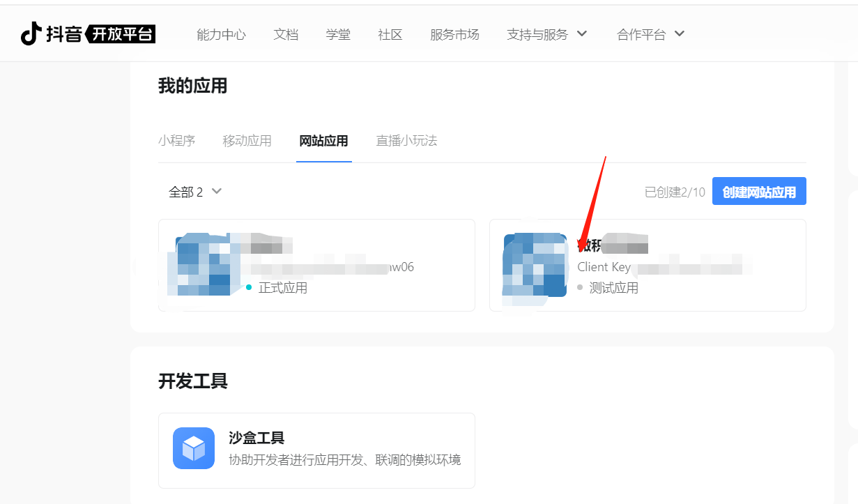The image size is (858, 504).
Task: Click the 正式应用 status label
Action: tap(283, 287)
